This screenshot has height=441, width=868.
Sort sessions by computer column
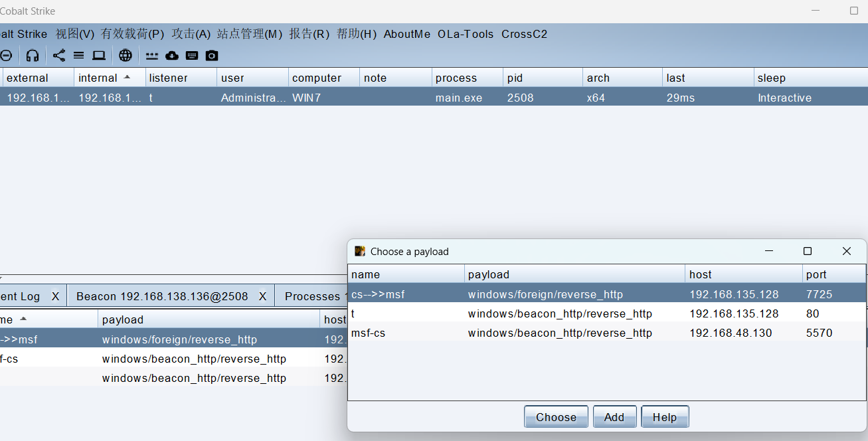tap(324, 78)
